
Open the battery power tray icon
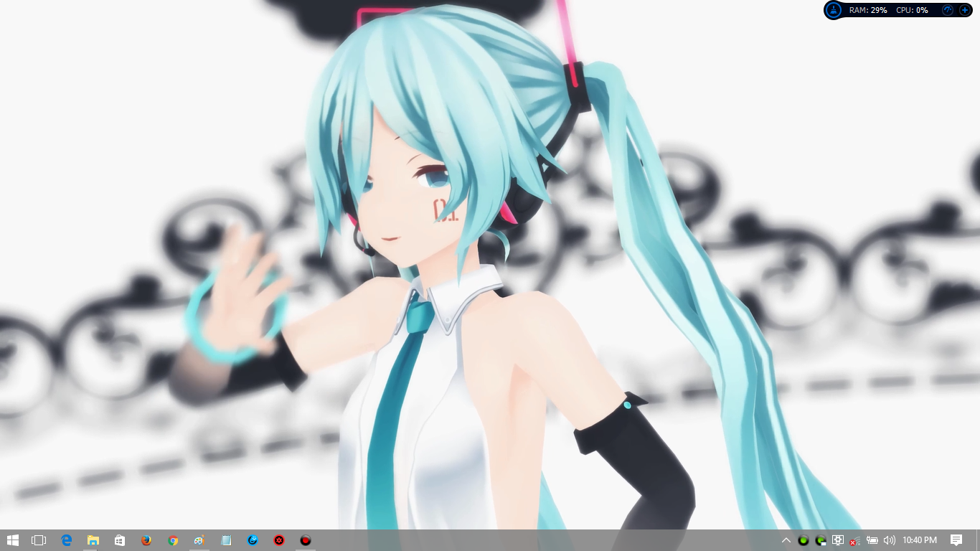[872, 540]
